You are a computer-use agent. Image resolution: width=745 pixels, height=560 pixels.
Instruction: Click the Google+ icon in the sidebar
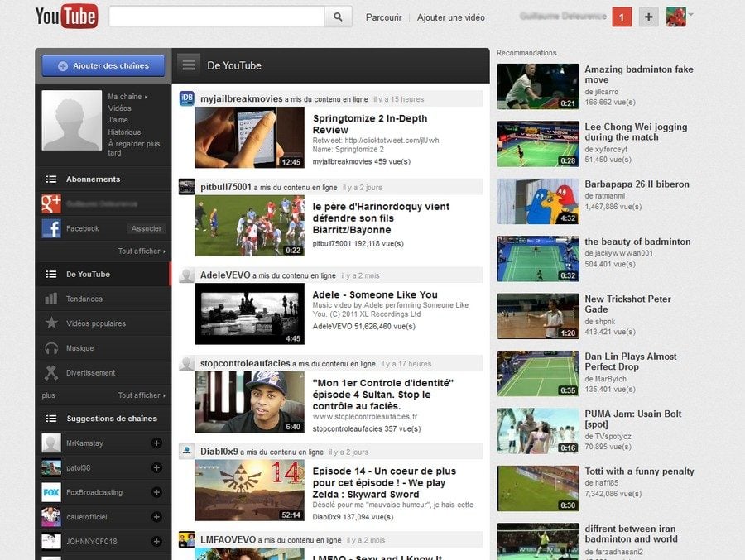(51, 203)
